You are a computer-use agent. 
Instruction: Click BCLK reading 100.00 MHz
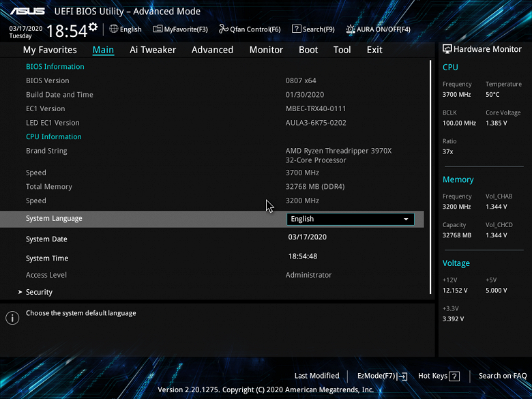[x=459, y=123]
